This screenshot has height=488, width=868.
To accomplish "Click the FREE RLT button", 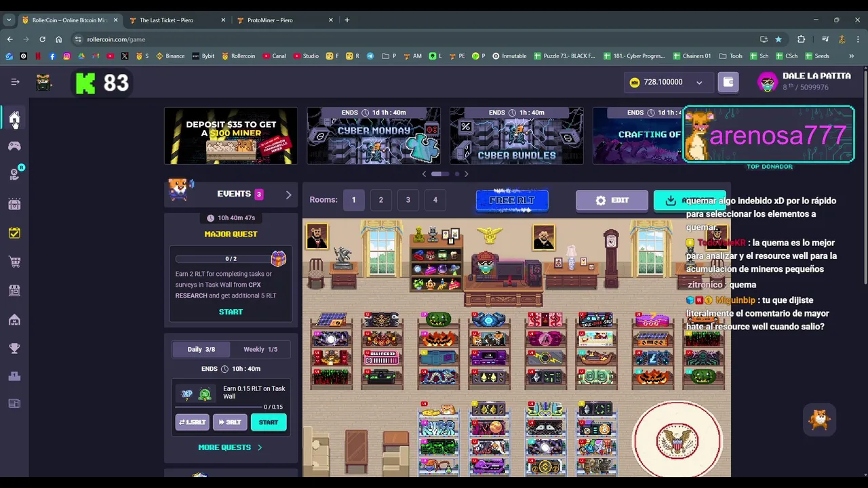I will click(x=512, y=201).
